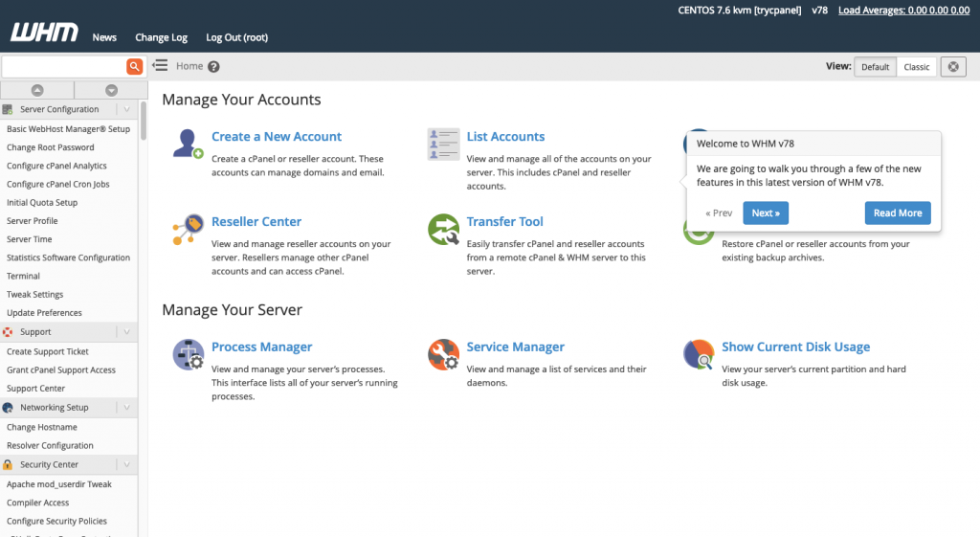Open the List Accounts link
The height and width of the screenshot is (537, 980).
[505, 136]
